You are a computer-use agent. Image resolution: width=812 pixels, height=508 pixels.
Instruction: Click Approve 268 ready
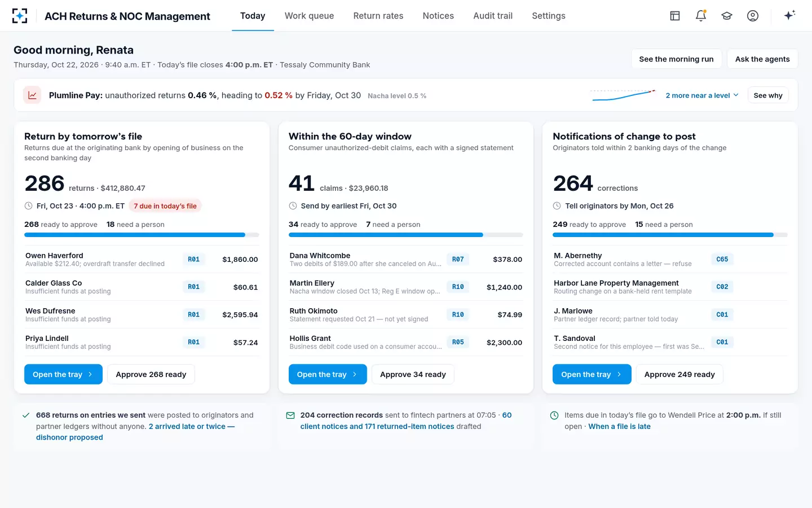coord(151,374)
